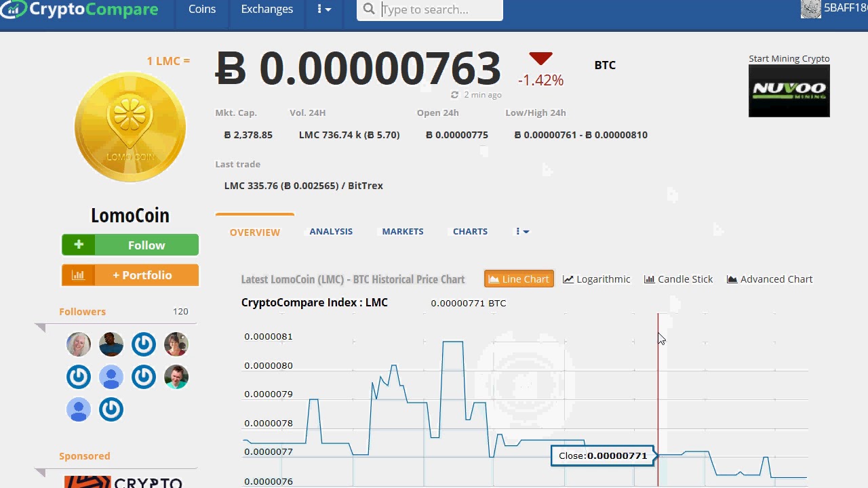This screenshot has height=488, width=868.
Task: Click the Start Mining Crypto label
Action: pyautogui.click(x=789, y=58)
